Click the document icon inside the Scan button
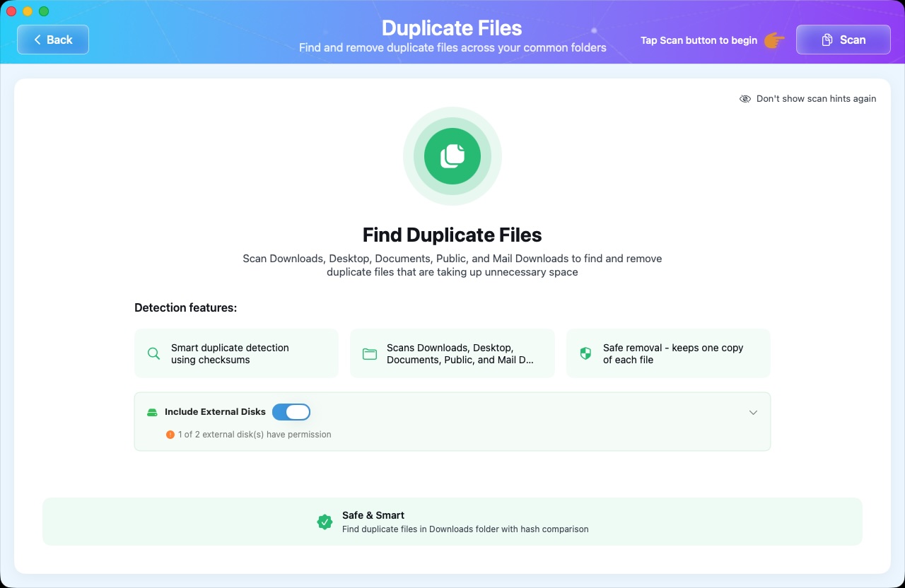 827,40
